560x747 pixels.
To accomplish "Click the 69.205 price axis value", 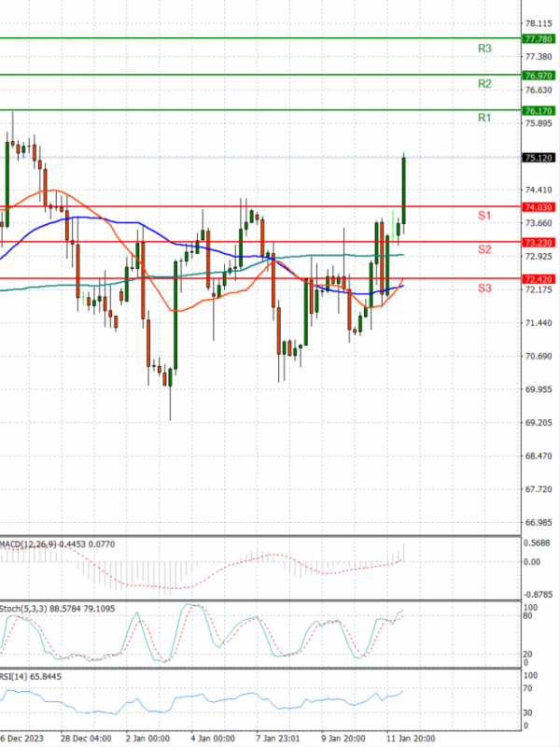I will point(539,423).
